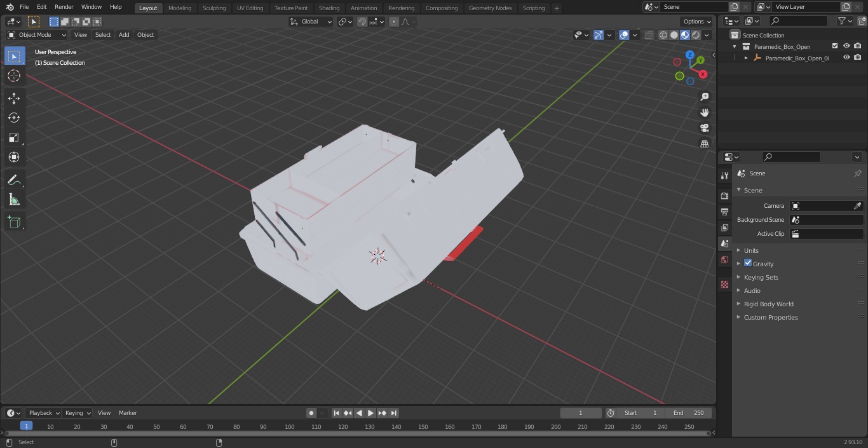The height and width of the screenshot is (448, 868).
Task: Select the Select Box tool
Action: pos(14,57)
